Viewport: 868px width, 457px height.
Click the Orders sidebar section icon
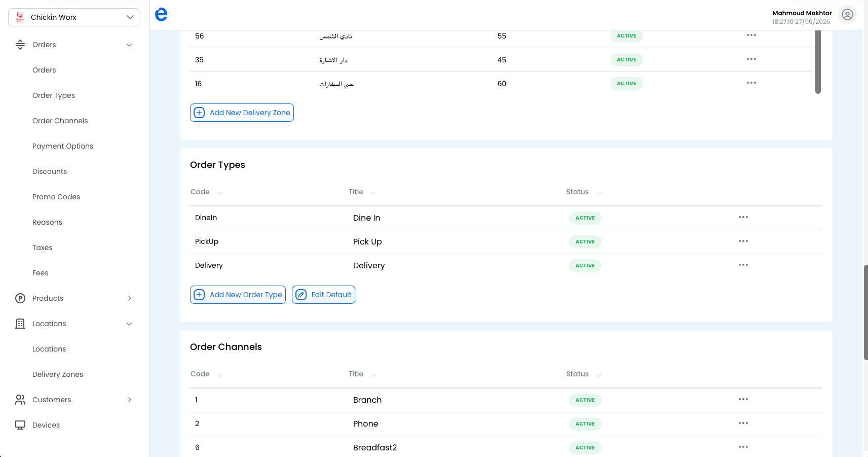[20, 45]
